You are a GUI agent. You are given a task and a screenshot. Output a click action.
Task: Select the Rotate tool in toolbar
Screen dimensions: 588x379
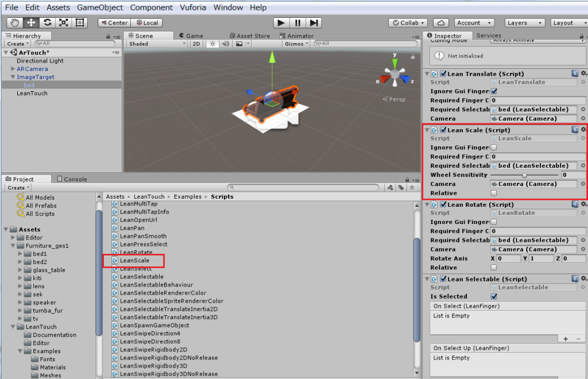(47, 23)
